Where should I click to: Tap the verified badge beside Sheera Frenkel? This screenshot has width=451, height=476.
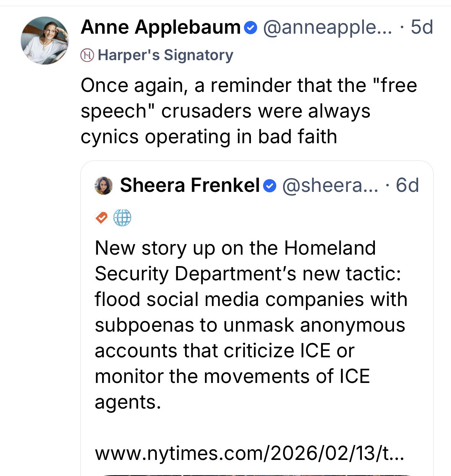[270, 186]
